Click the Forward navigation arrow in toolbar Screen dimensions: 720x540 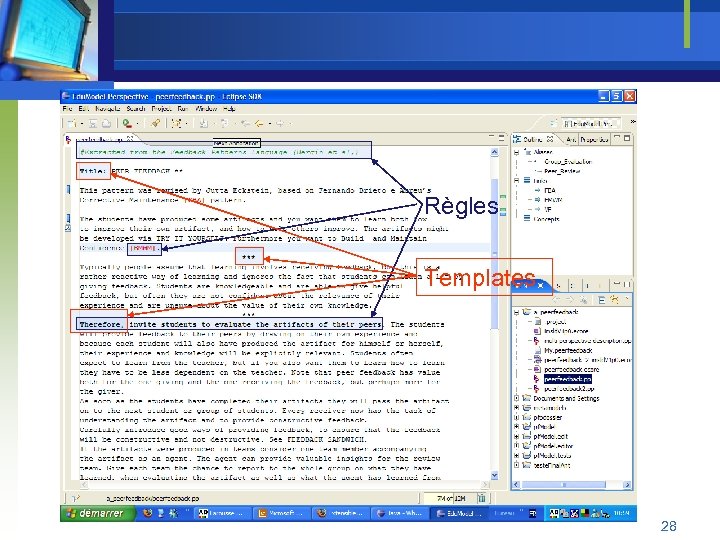click(x=280, y=124)
